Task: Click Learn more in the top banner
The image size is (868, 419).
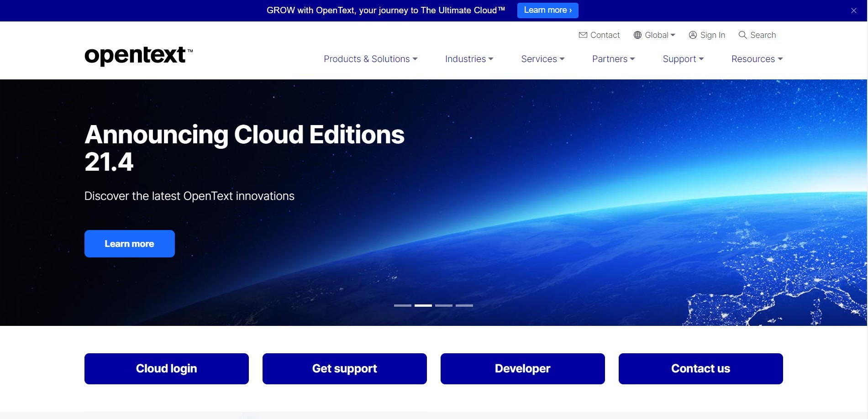Action: click(547, 10)
